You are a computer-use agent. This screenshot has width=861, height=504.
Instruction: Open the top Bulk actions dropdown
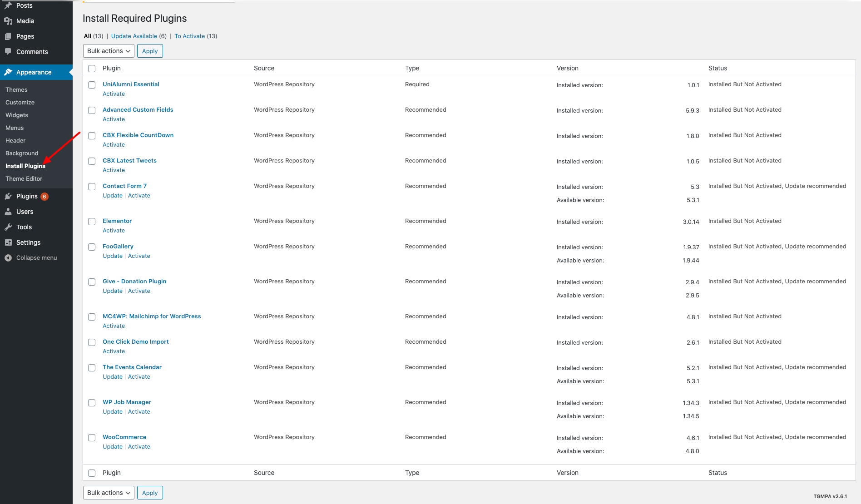tap(109, 51)
